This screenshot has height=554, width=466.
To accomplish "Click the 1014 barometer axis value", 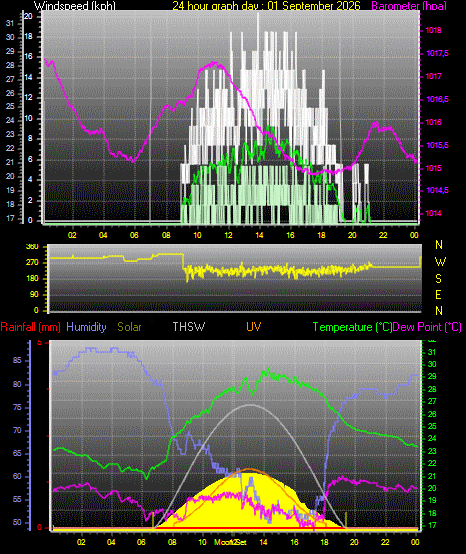I will (x=433, y=213).
